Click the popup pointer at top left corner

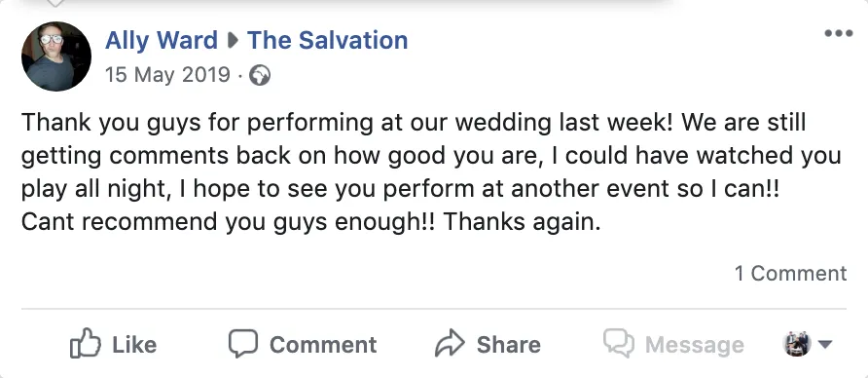click(54, 4)
